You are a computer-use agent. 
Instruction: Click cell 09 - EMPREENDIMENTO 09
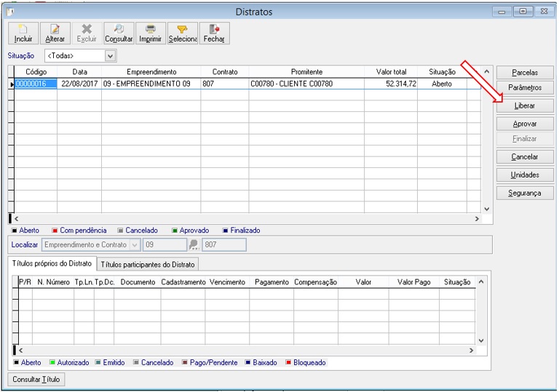151,84
